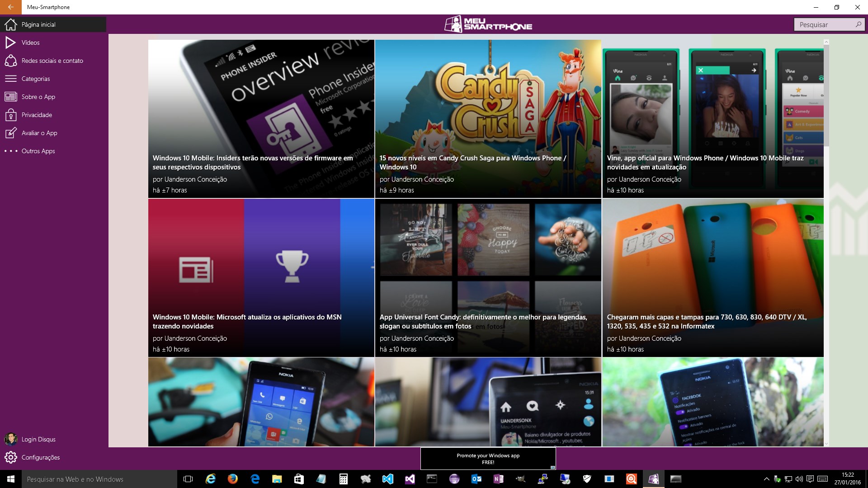
Task: Click the magnifier search icon
Action: 858,24
